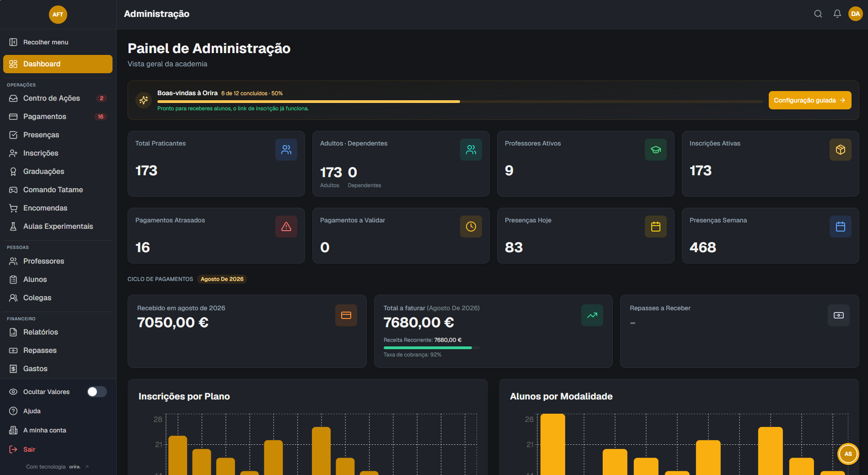Click the Total Praticantes users icon
Screen dimensions: 868x475
point(286,150)
